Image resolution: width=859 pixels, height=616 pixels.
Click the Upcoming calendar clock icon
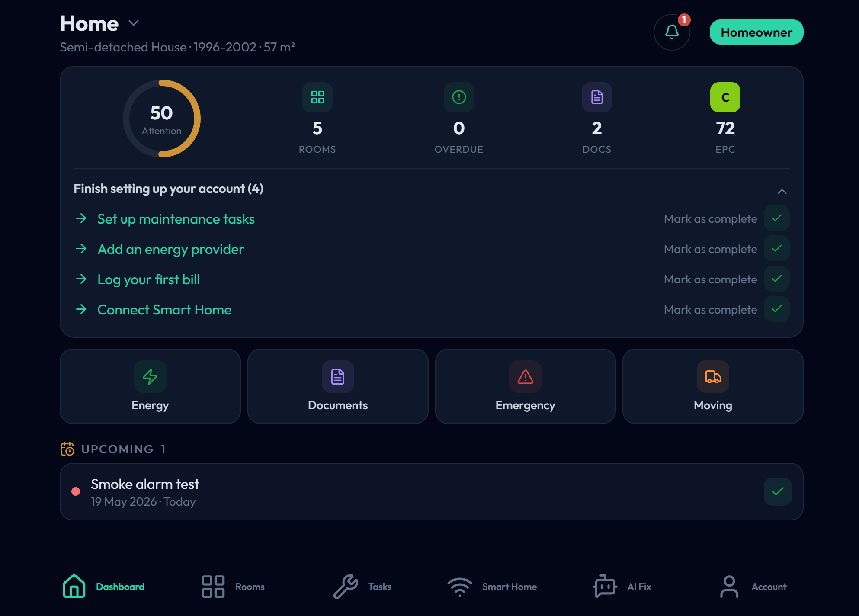(x=67, y=449)
